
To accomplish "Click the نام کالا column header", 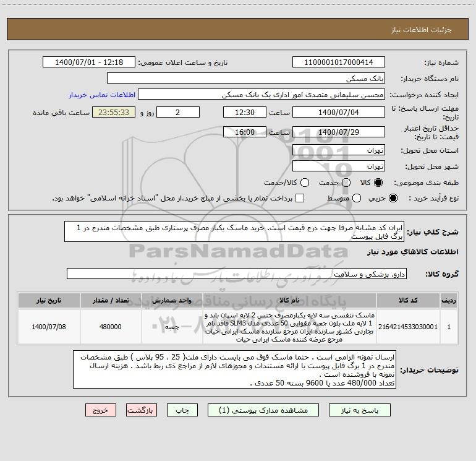I will coord(289,301).
